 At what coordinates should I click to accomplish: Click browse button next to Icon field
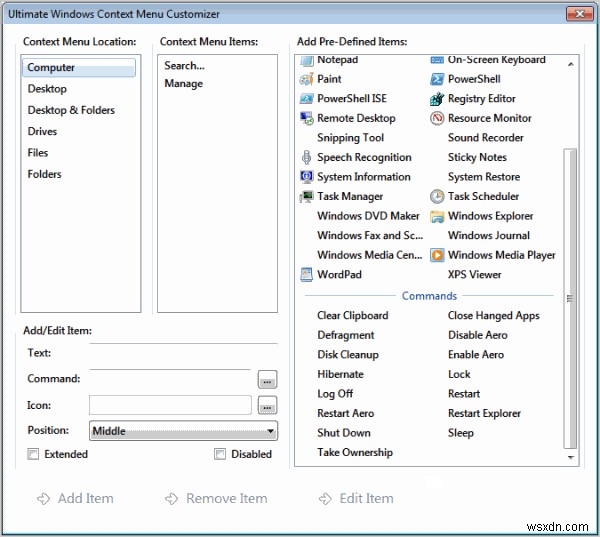(267, 406)
